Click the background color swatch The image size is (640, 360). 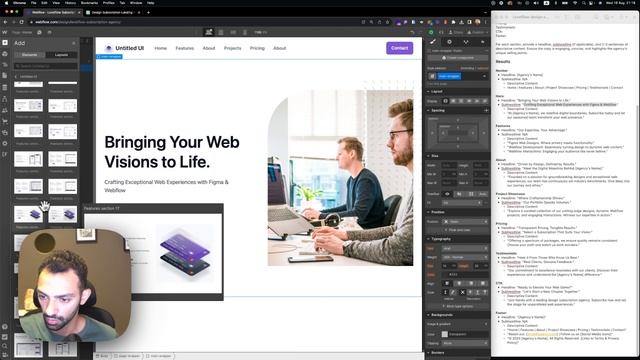point(445,334)
